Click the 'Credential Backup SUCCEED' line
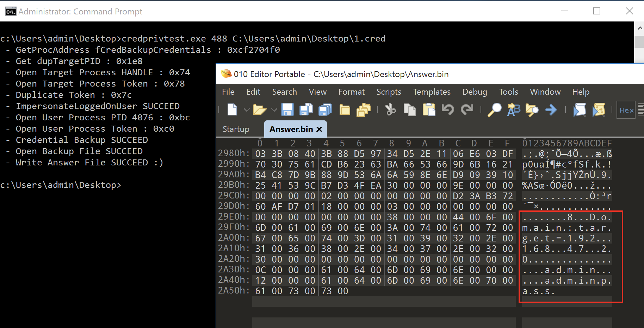Viewport: 644px width, 328px height. tap(76, 140)
